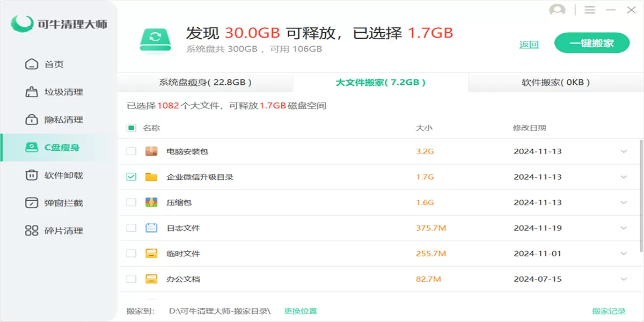Click the 临时文件 yellow icon
The width and height of the screenshot is (644, 322).
[x=151, y=253]
